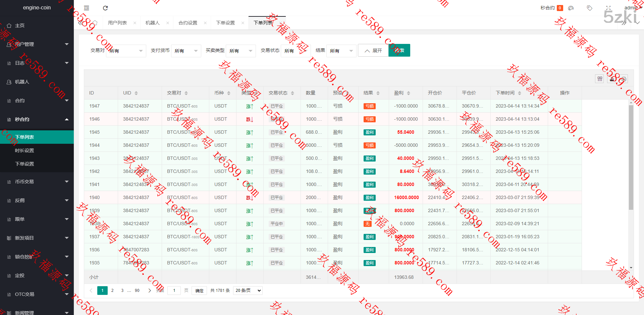Change the 20 条/页 page size selector

(x=248, y=291)
